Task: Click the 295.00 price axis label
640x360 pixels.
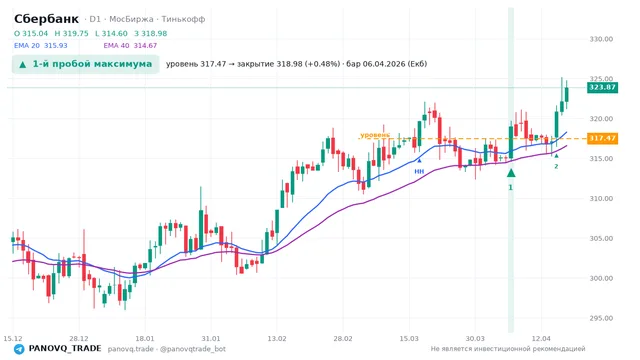Action: (601, 318)
